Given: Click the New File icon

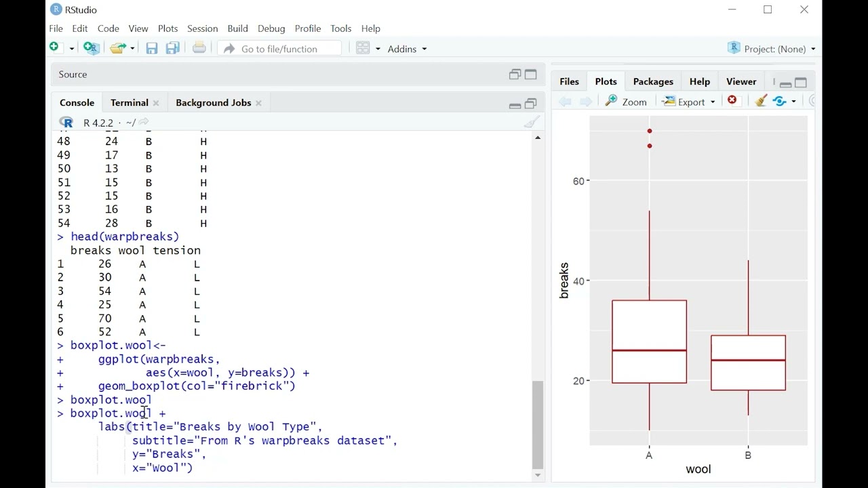Looking at the screenshot, I should pyautogui.click(x=55, y=47).
